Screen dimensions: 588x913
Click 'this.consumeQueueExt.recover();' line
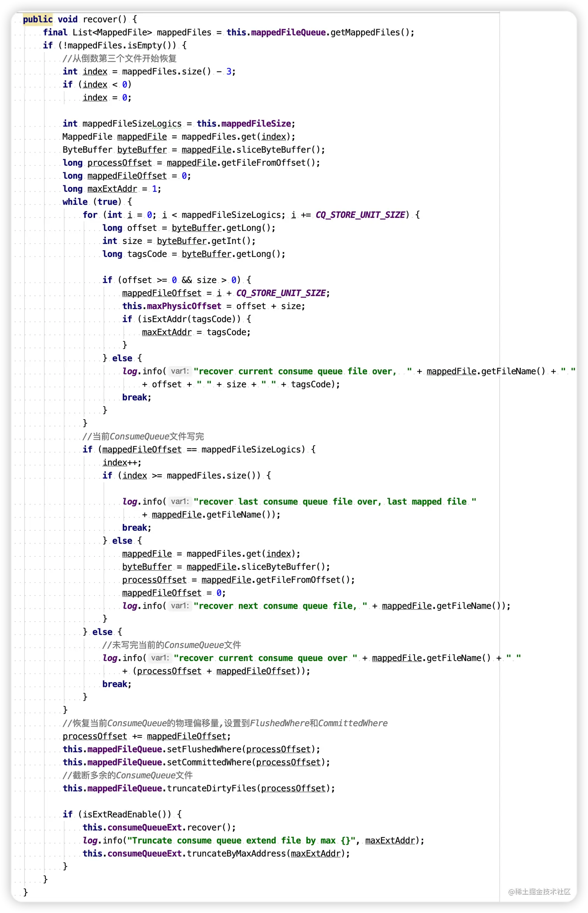[x=159, y=827]
